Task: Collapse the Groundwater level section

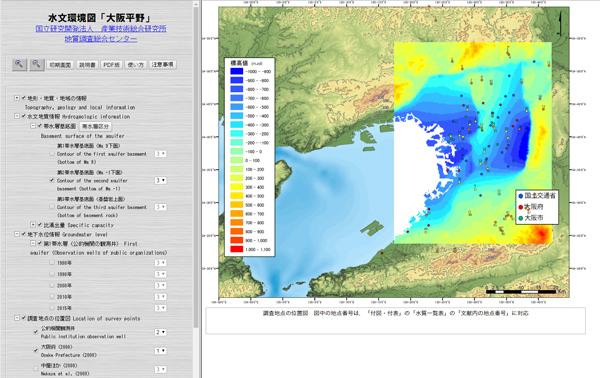Action: click(17, 234)
